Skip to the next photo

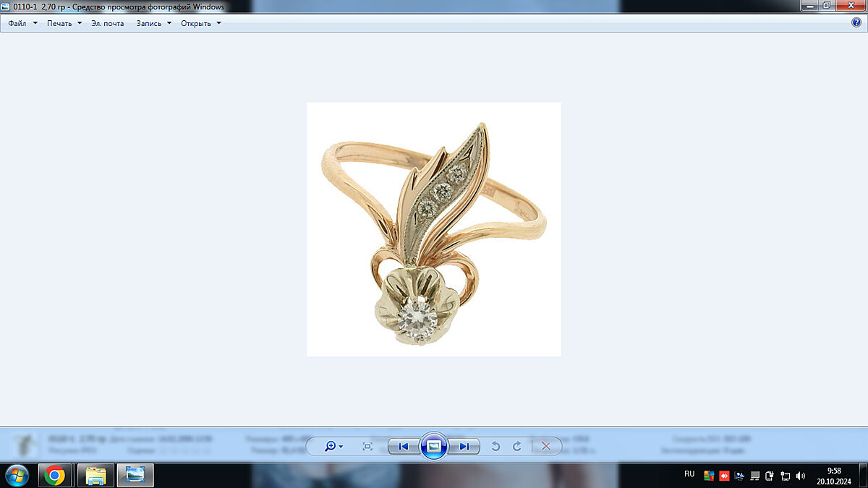464,446
